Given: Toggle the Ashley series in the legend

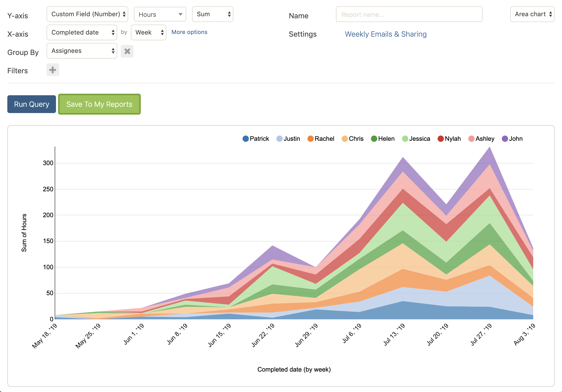Looking at the screenshot, I should click(x=481, y=139).
